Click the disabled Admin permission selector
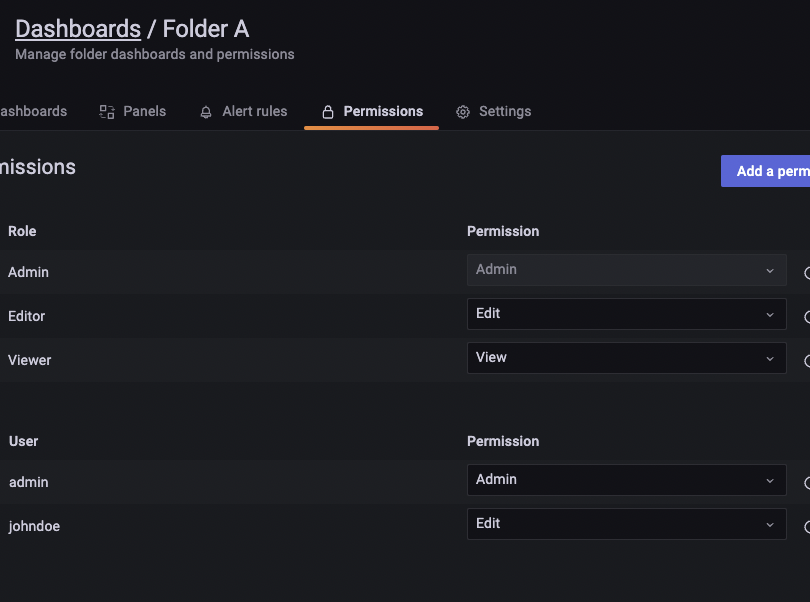 [x=626, y=270]
